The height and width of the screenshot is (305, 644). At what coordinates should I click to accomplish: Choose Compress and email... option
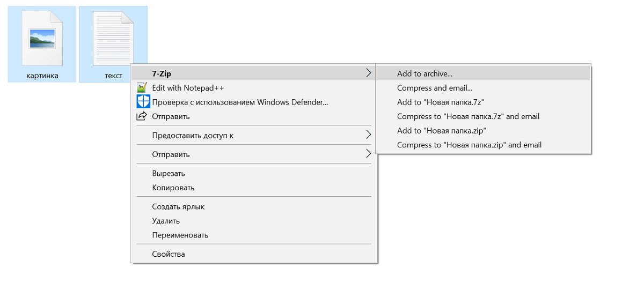[x=434, y=88]
